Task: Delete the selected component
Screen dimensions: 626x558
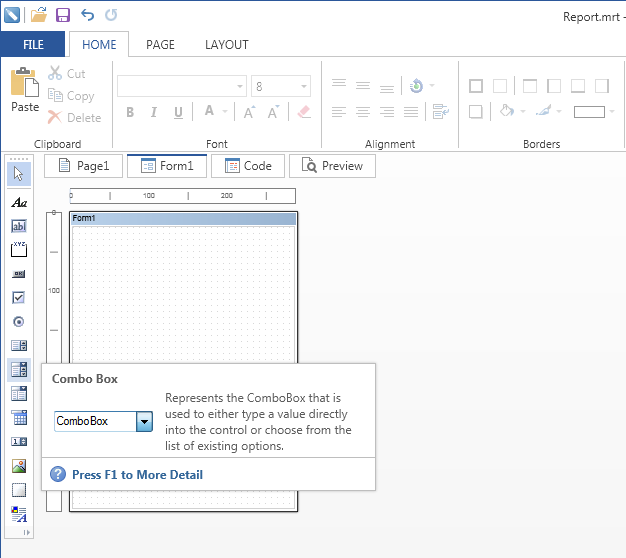Action: (74, 118)
